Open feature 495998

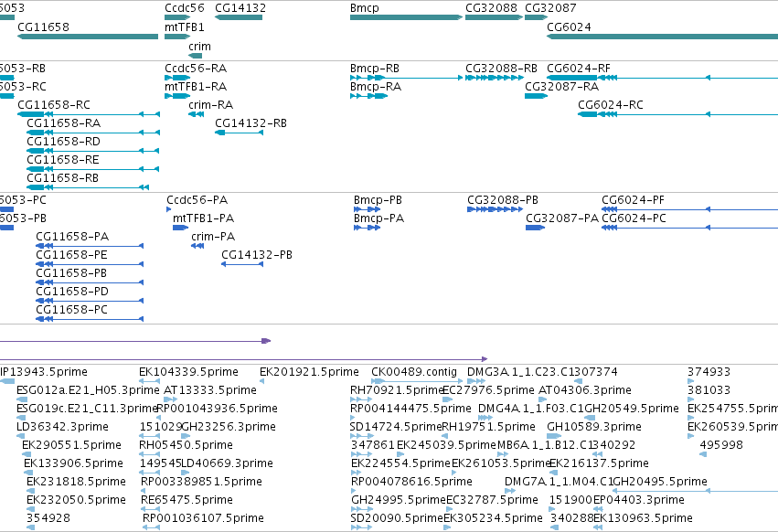click(703, 454)
